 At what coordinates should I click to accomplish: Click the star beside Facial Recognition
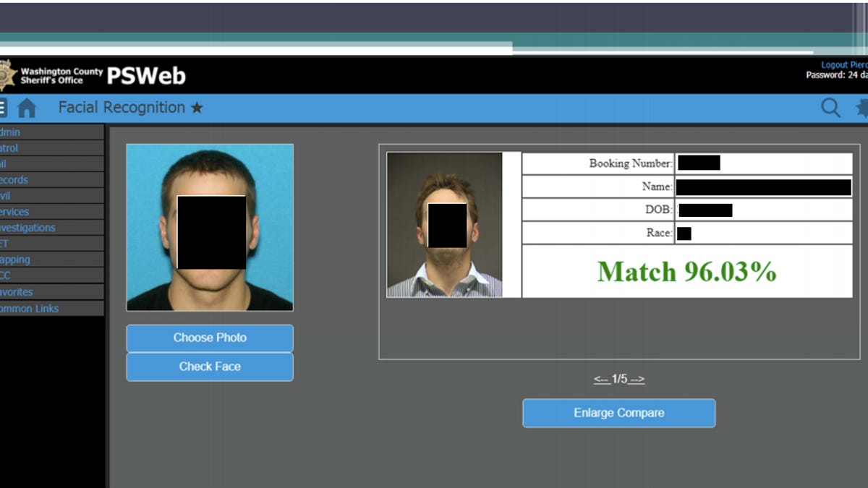pos(197,108)
